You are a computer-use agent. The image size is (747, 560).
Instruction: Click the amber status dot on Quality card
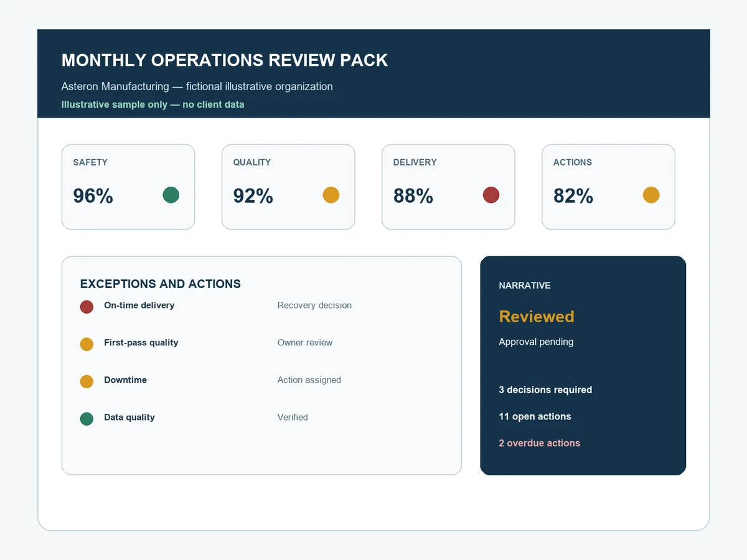[x=331, y=195]
